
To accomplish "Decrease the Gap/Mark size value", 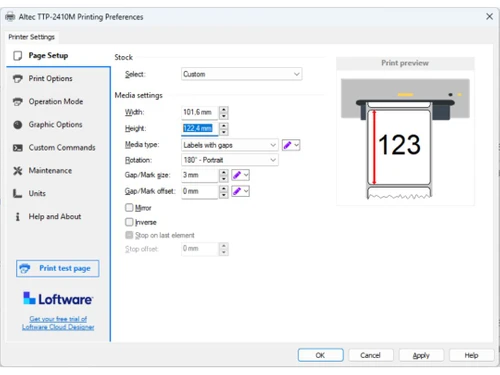I will tap(224, 179).
